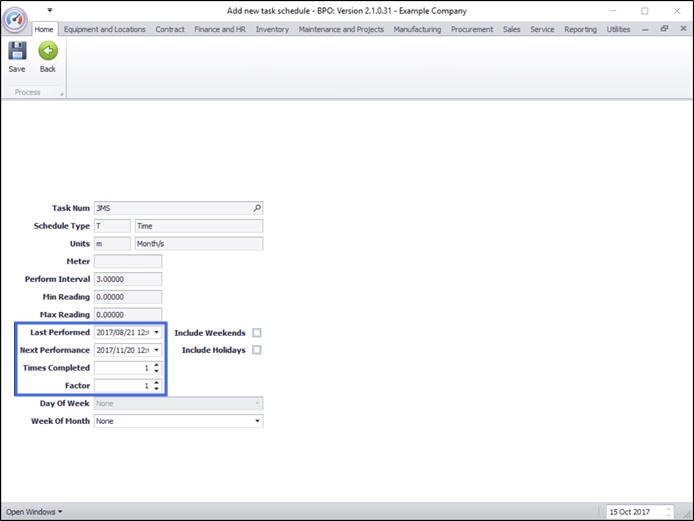The width and height of the screenshot is (694, 521).
Task: Open the Procurement ribbon tab
Action: click(472, 29)
